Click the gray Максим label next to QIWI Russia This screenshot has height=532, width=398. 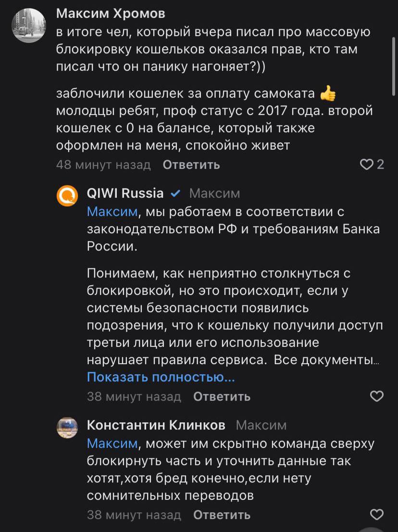[214, 194]
